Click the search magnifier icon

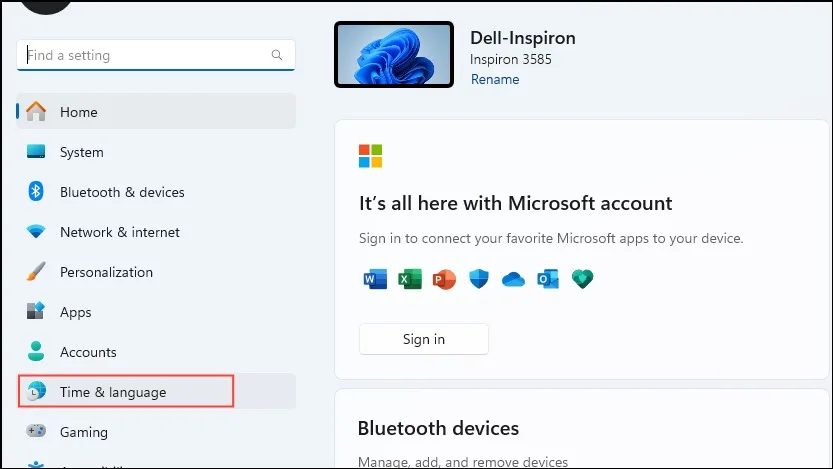[277, 55]
